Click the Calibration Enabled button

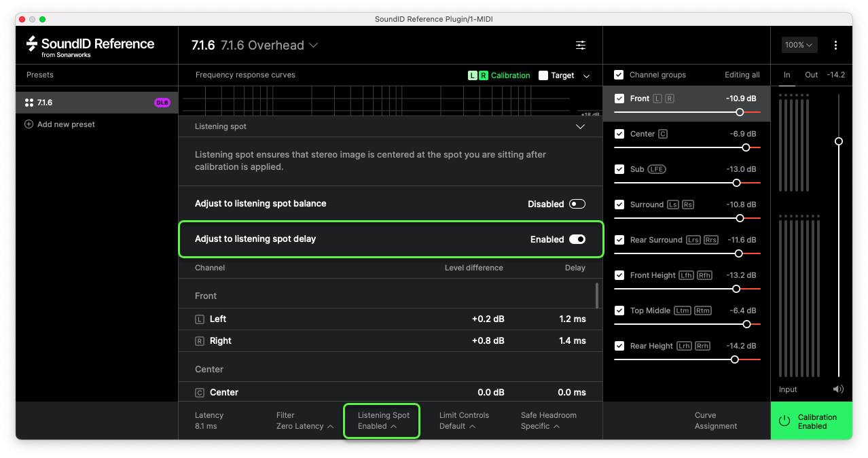point(811,421)
